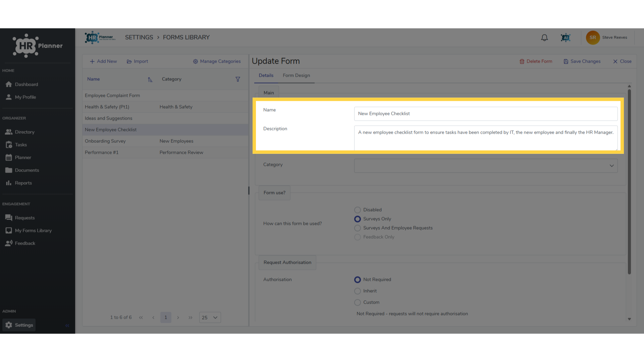The width and height of the screenshot is (644, 362).
Task: Click the form details vertical scrollbar
Action: (629, 182)
